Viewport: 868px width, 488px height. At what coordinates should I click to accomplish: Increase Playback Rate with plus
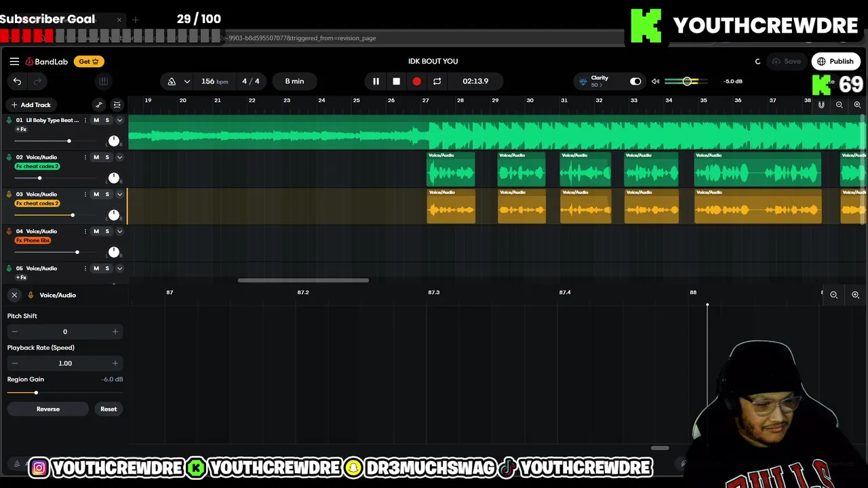[x=115, y=363]
